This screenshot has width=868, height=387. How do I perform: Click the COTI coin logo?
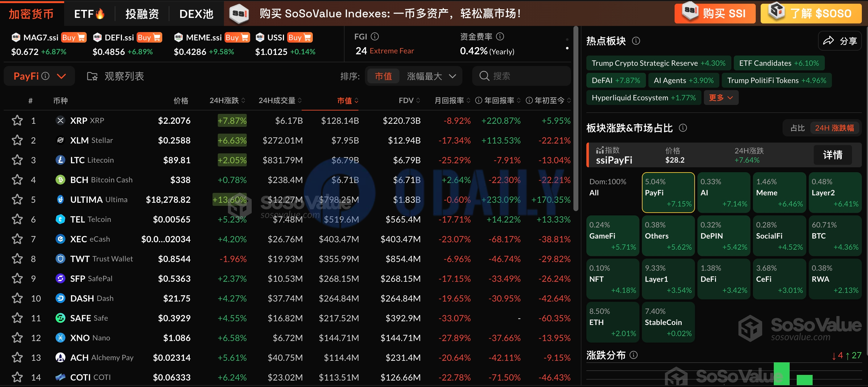pos(60,377)
